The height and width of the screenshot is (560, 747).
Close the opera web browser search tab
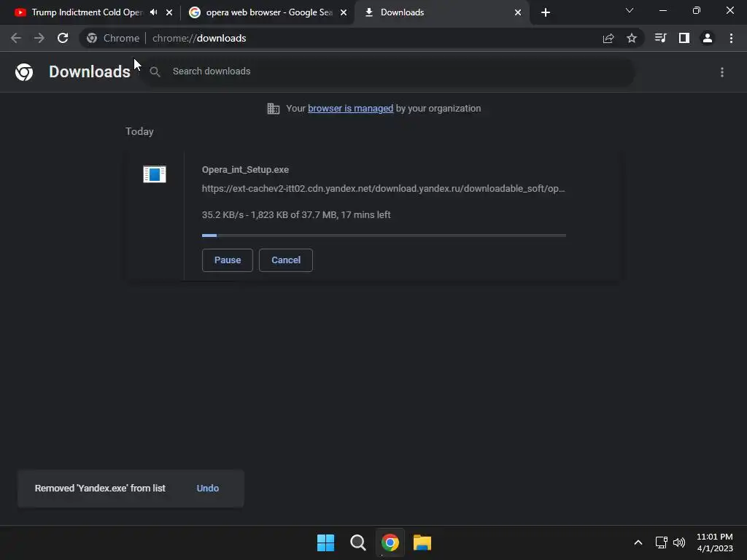[344, 12]
